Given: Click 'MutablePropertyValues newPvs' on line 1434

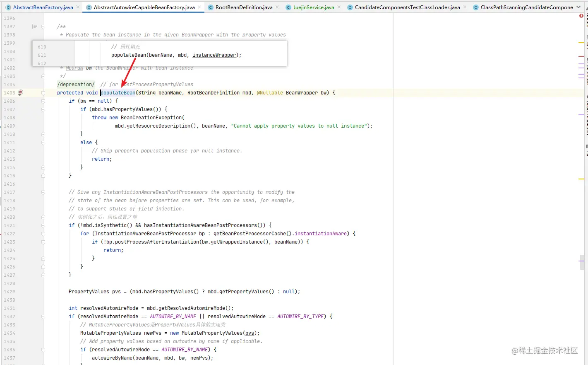Looking at the screenshot, I should pos(121,333).
